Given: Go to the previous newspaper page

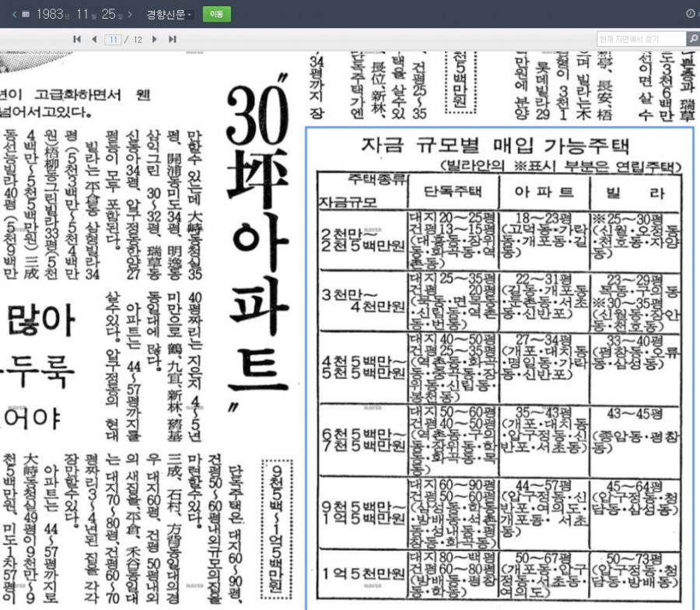Looking at the screenshot, I should 94,40.
